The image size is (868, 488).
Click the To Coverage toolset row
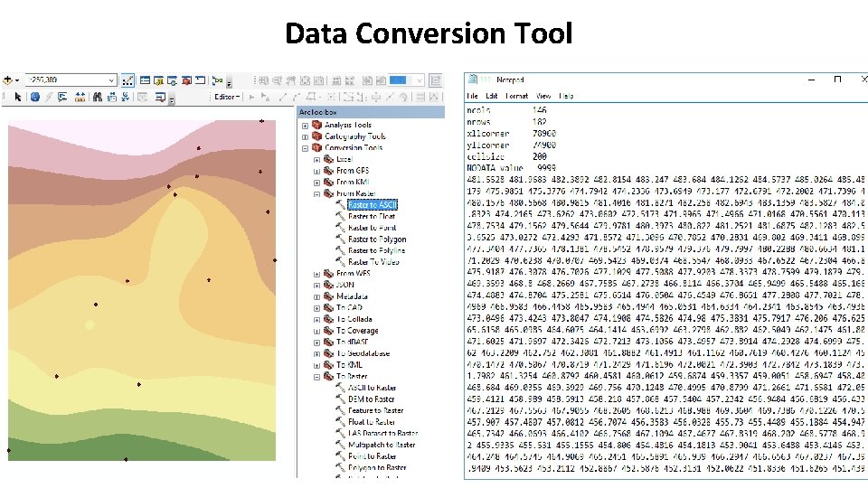(357, 331)
